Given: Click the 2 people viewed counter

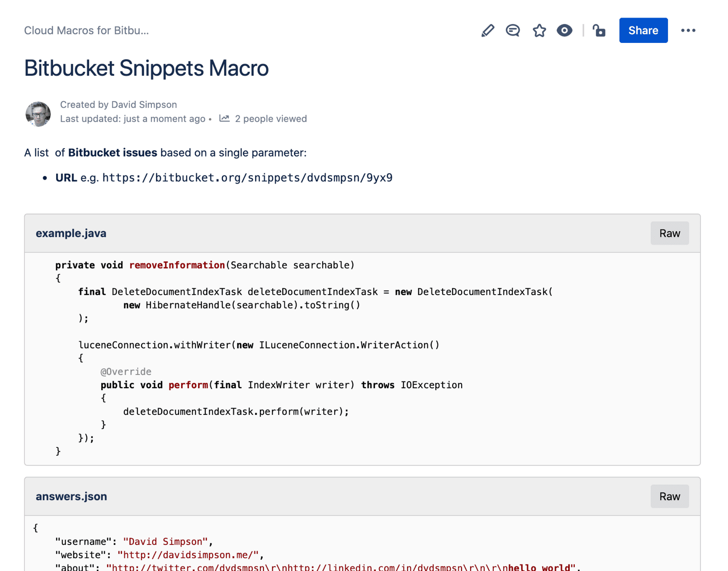Looking at the screenshot, I should pyautogui.click(x=271, y=118).
